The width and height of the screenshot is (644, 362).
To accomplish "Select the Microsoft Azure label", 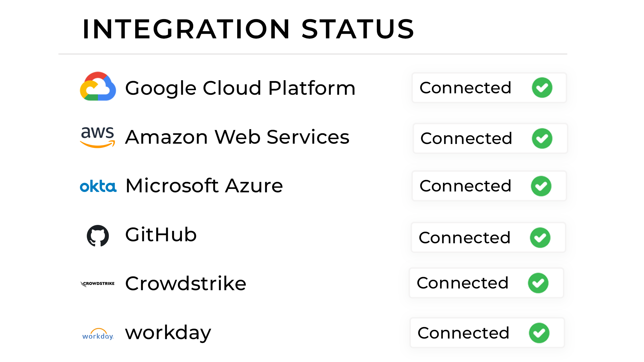I will [204, 186].
